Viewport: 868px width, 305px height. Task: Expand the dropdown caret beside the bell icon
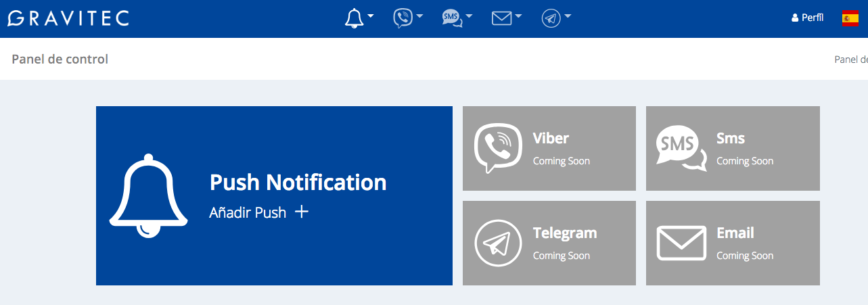(x=370, y=16)
